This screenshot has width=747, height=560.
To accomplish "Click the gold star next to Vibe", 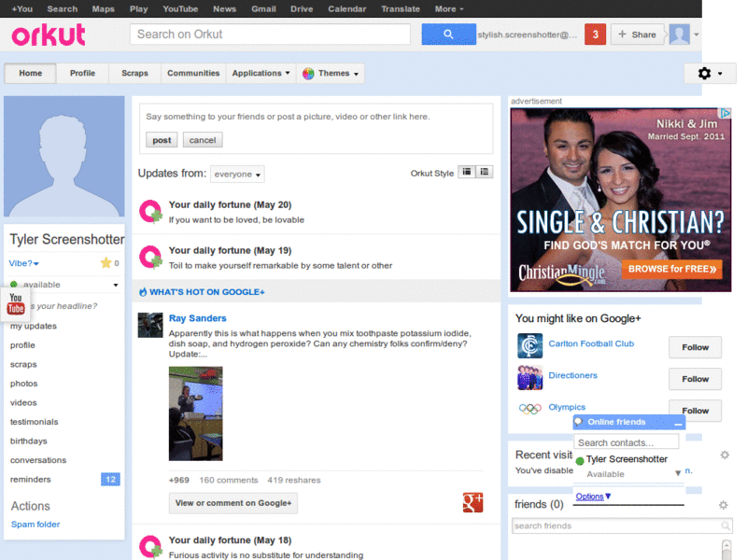I will 106,263.
